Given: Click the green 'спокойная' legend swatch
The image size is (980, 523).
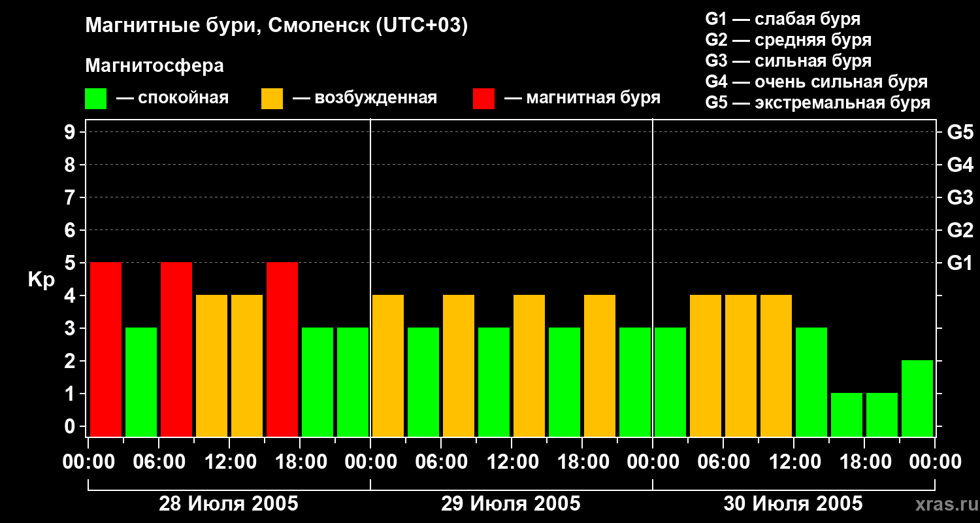Looking at the screenshot, I should [95, 99].
